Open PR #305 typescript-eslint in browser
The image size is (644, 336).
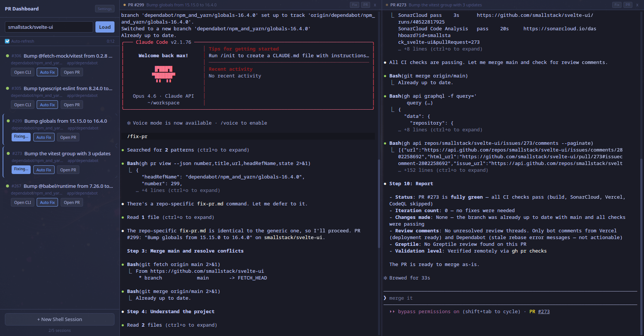pos(71,105)
